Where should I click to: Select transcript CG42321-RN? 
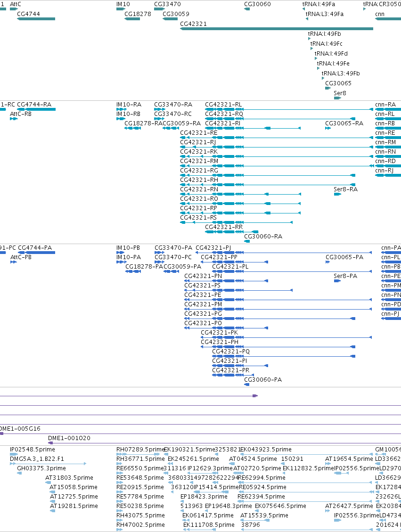pyautogui.click(x=240, y=194)
